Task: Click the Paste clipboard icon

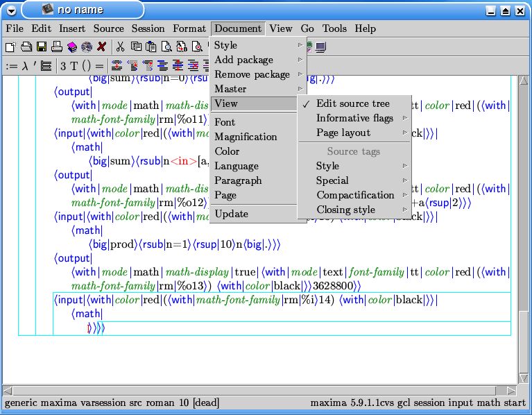Action: (151, 46)
